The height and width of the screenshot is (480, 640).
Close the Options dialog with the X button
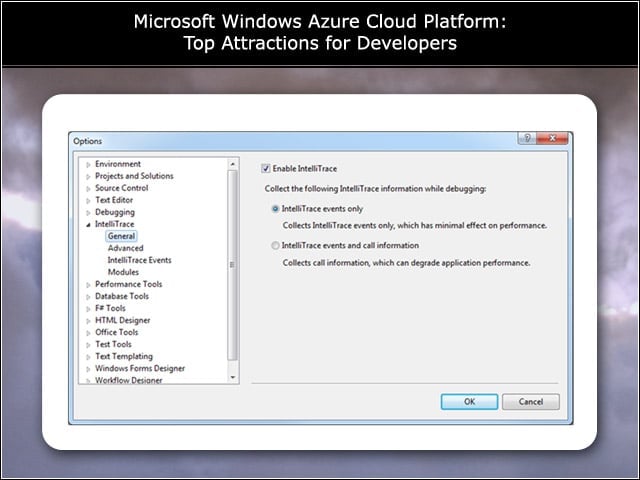click(552, 138)
